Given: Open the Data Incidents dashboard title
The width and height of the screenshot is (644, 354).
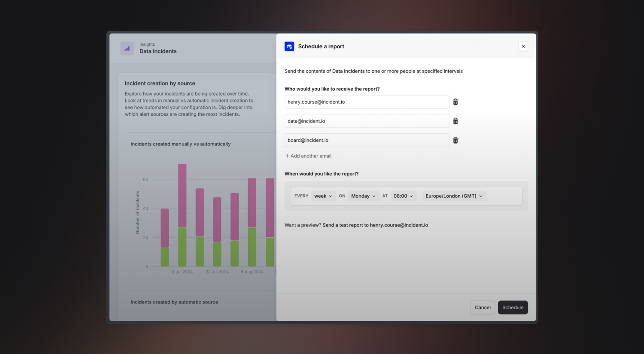Looking at the screenshot, I should pos(158,51).
